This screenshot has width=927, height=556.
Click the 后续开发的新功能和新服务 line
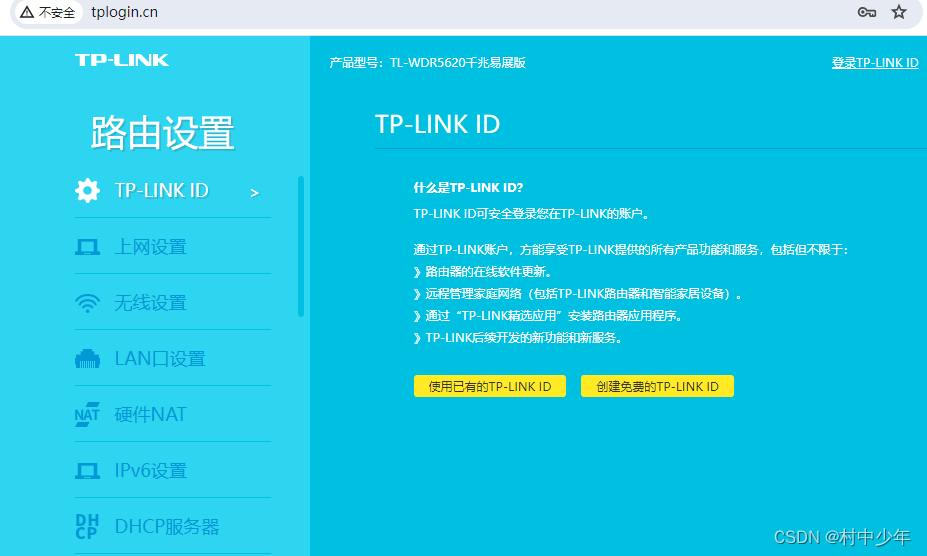pyautogui.click(x=518, y=338)
